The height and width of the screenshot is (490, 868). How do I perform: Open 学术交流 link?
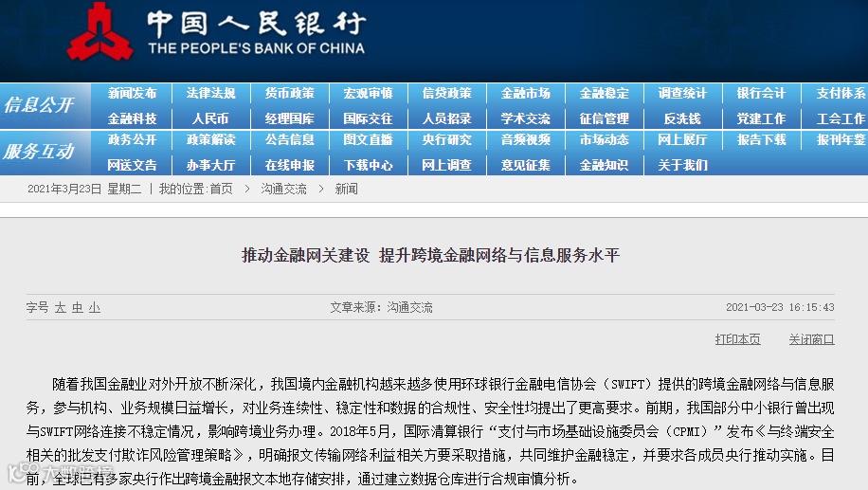[x=525, y=118]
